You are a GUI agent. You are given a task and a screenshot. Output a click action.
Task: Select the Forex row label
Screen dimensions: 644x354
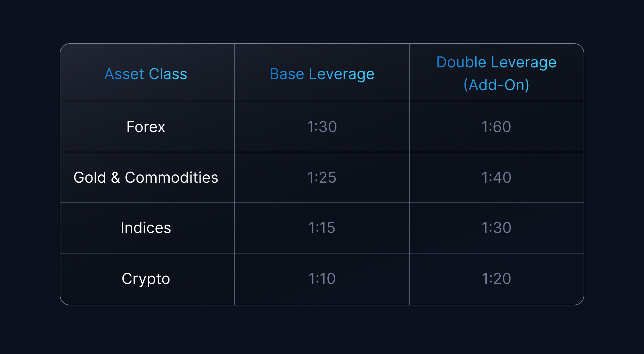(146, 127)
